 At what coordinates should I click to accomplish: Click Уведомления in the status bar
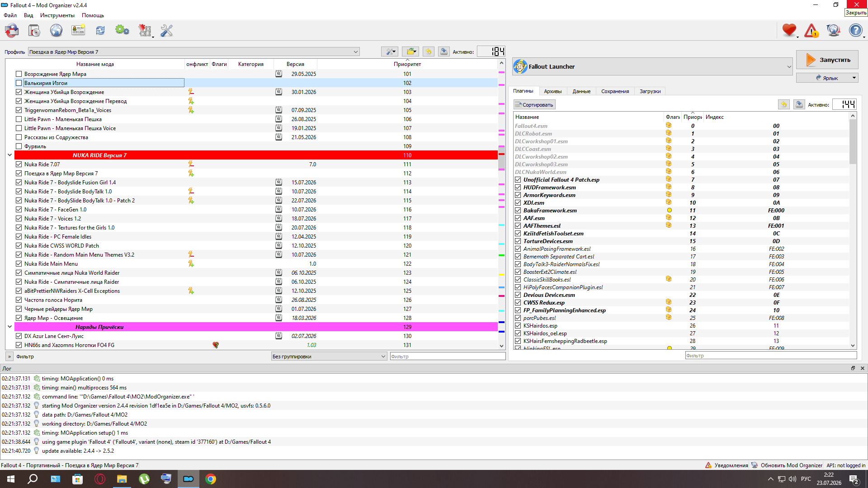[727, 465]
